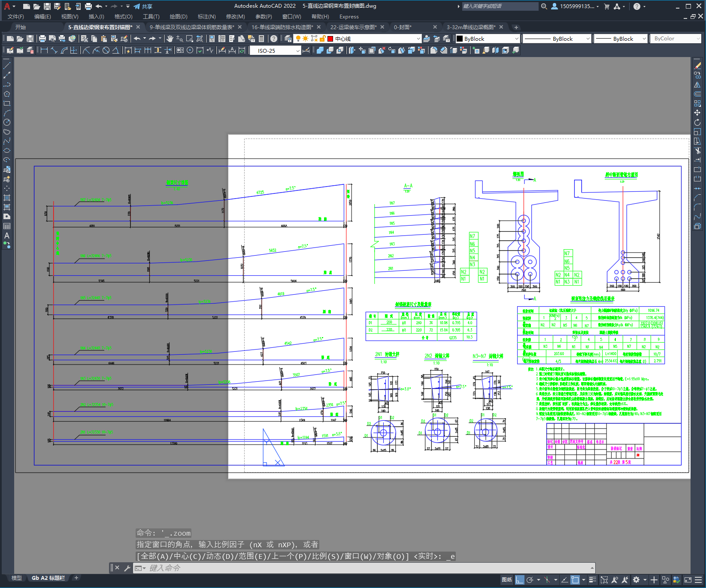Open the linetype ByBlock dropdown

[558, 39]
